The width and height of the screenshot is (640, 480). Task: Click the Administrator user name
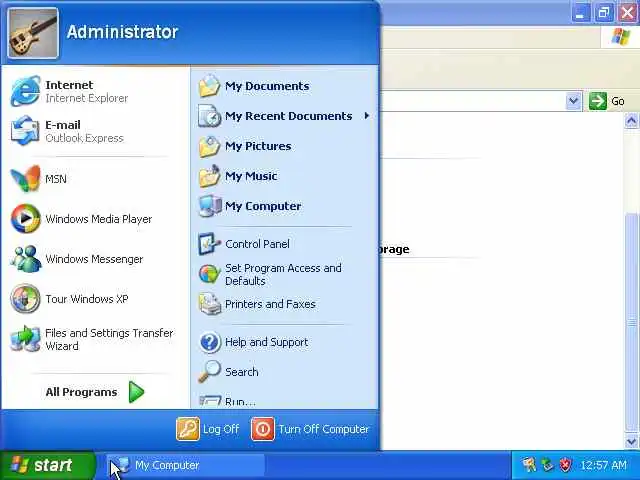(122, 32)
